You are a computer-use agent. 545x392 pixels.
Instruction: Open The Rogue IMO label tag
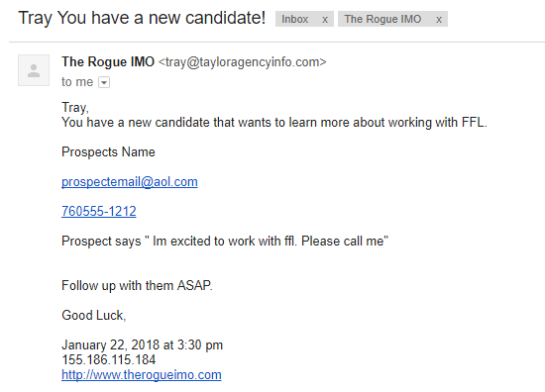[x=382, y=19]
